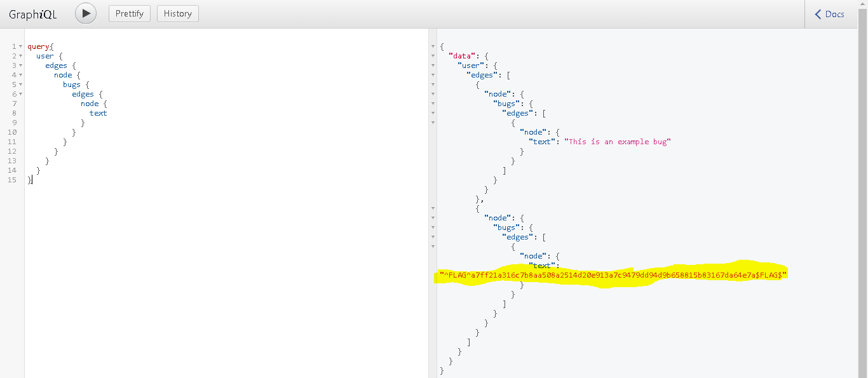Collapse the "user" object in the result pane
Screen dimensions: 868x378
[433, 65]
